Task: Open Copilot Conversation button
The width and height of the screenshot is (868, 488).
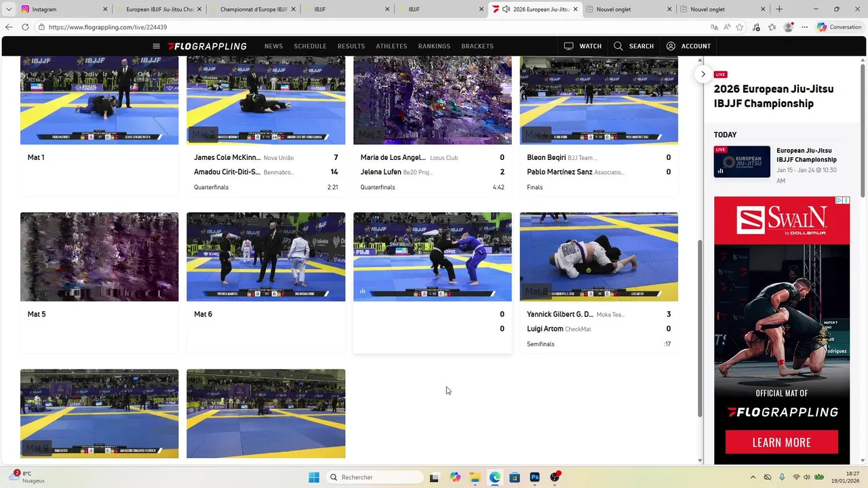Action: [840, 27]
